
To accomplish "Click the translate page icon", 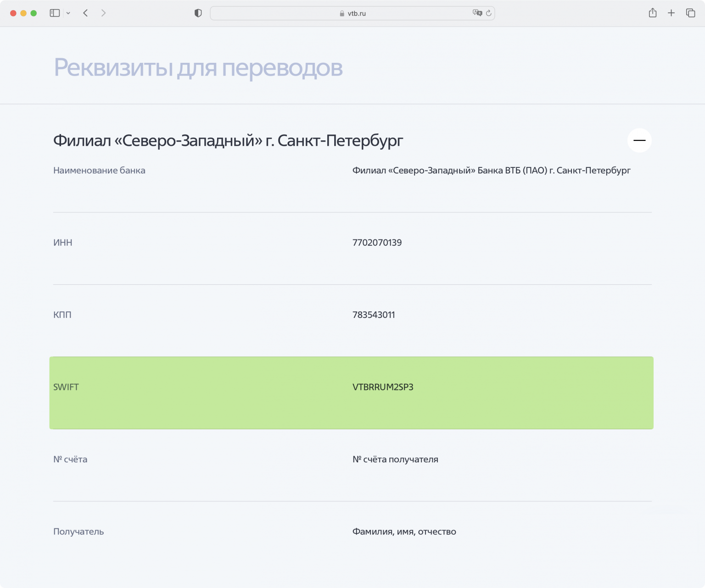I will pyautogui.click(x=477, y=13).
